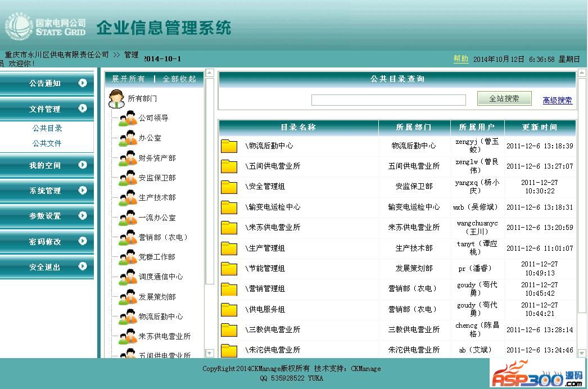The image size is (588, 389).
Task: Open the folder icon for \输变电运检中心
Action: pyautogui.click(x=229, y=207)
